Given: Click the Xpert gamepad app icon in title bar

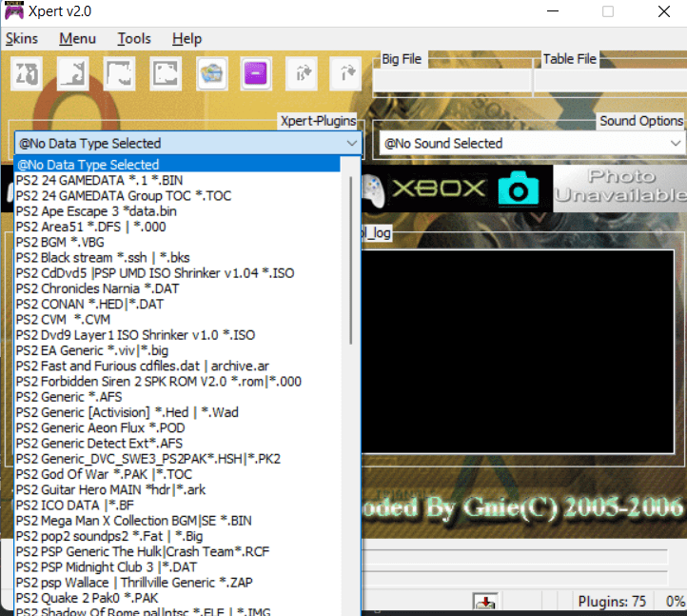Looking at the screenshot, I should pos(14,10).
